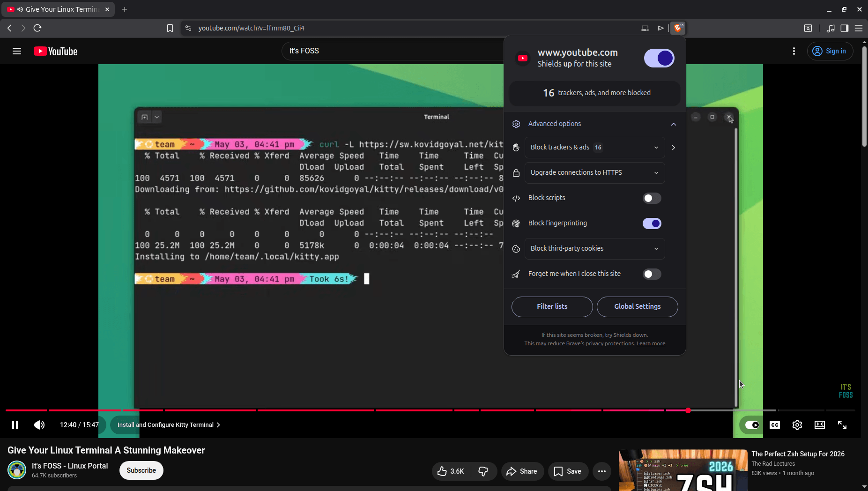Save video to playlist
The height and width of the screenshot is (491, 868).
568,471
